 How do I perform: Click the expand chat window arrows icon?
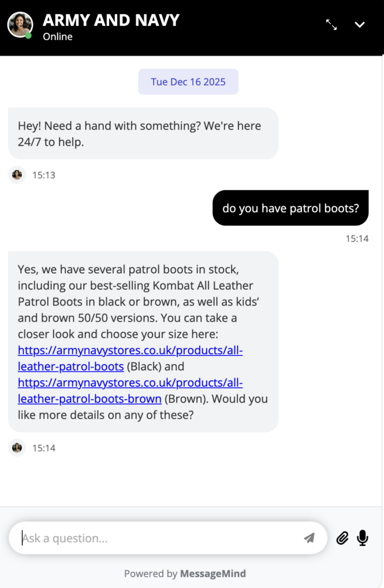[x=331, y=25]
